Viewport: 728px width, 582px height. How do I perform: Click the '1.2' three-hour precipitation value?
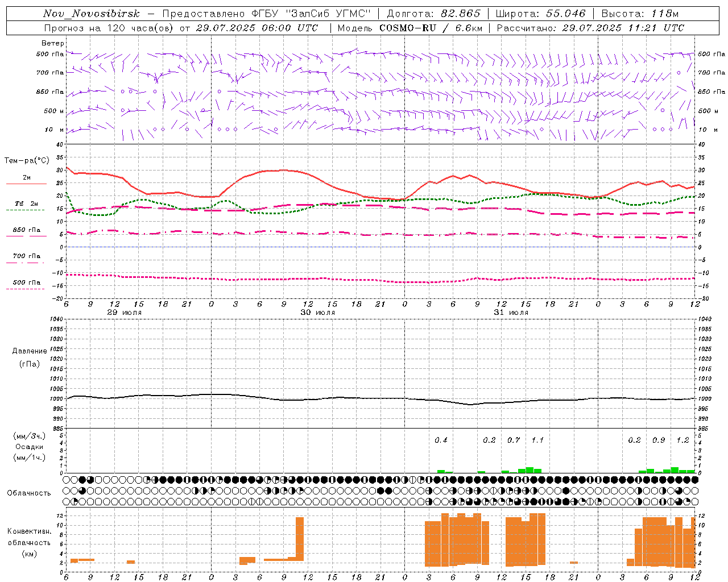[682, 440]
